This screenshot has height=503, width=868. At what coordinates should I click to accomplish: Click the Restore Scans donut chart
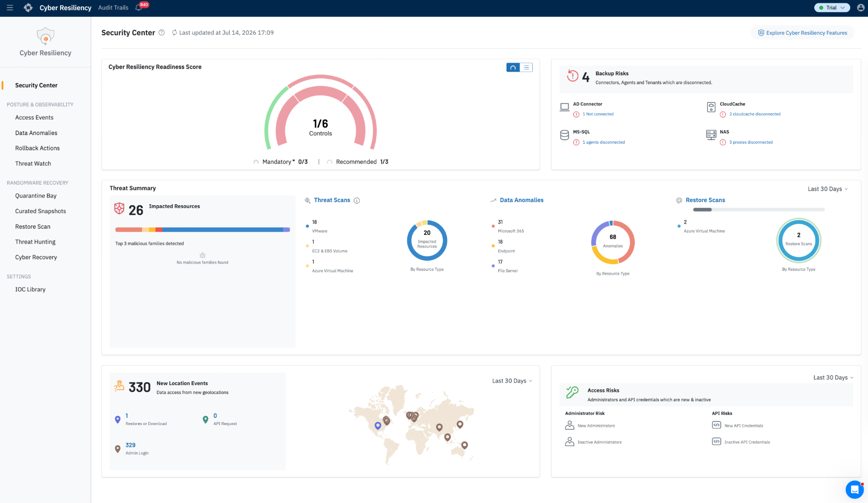coord(798,240)
